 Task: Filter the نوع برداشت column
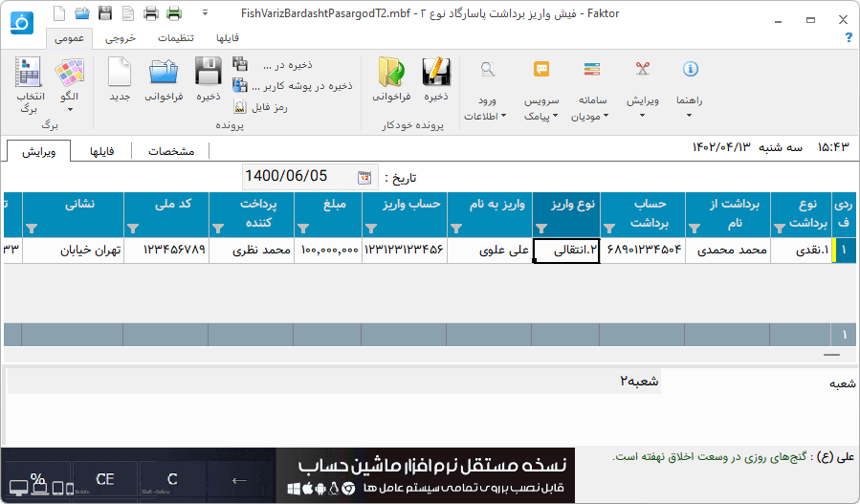(779, 229)
